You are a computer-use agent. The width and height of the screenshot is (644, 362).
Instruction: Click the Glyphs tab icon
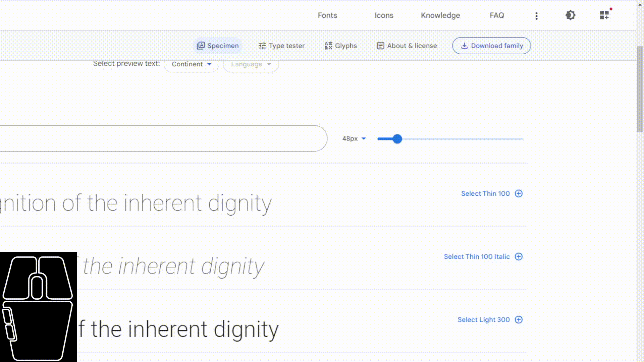coord(328,46)
